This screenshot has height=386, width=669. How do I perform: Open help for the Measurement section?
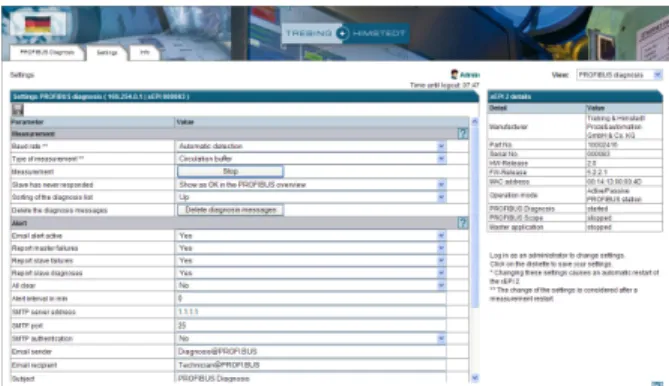click(x=462, y=134)
